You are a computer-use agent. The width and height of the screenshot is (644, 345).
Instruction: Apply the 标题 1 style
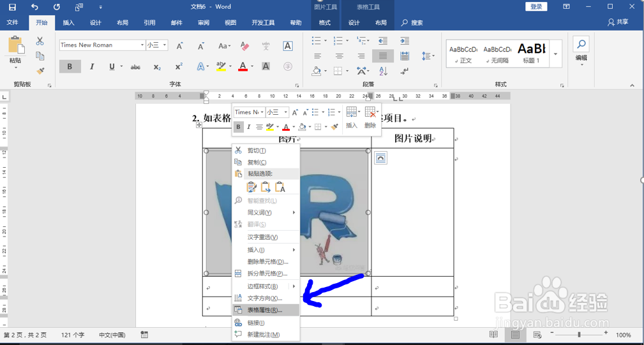pyautogui.click(x=532, y=54)
